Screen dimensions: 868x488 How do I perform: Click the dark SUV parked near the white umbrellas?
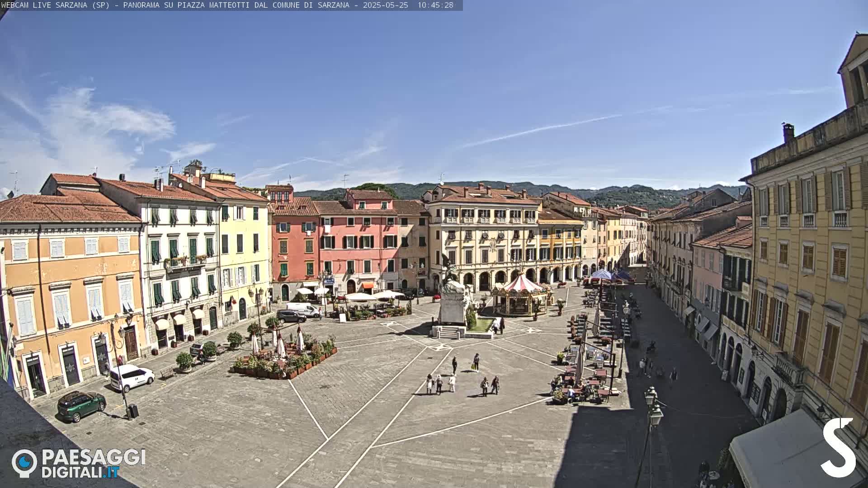[x=291, y=316]
